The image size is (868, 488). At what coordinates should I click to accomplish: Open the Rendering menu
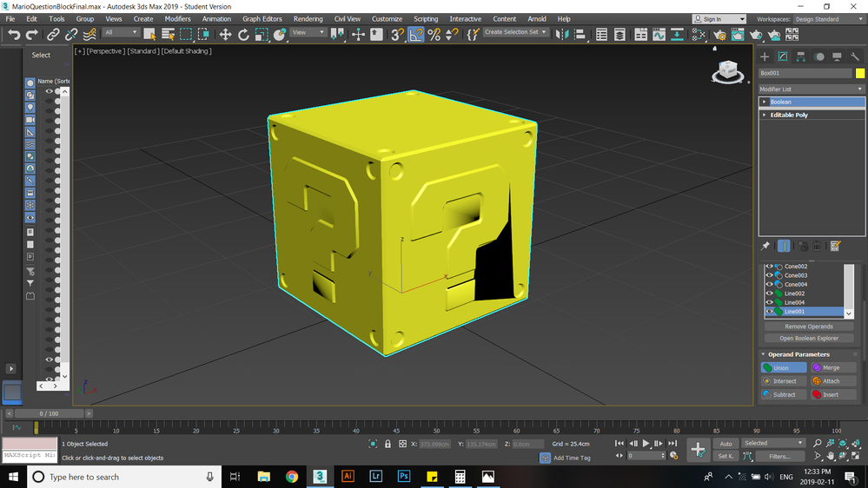click(x=308, y=19)
